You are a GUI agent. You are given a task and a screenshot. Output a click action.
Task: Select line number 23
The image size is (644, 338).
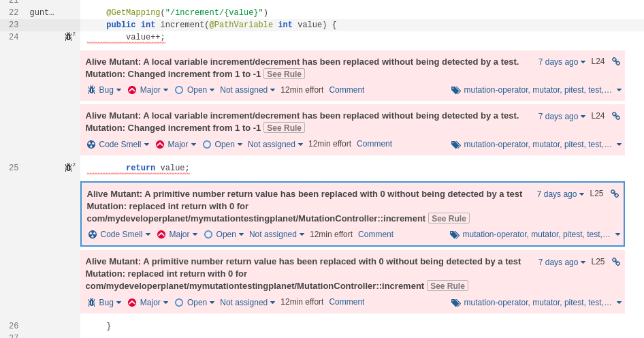(14, 25)
